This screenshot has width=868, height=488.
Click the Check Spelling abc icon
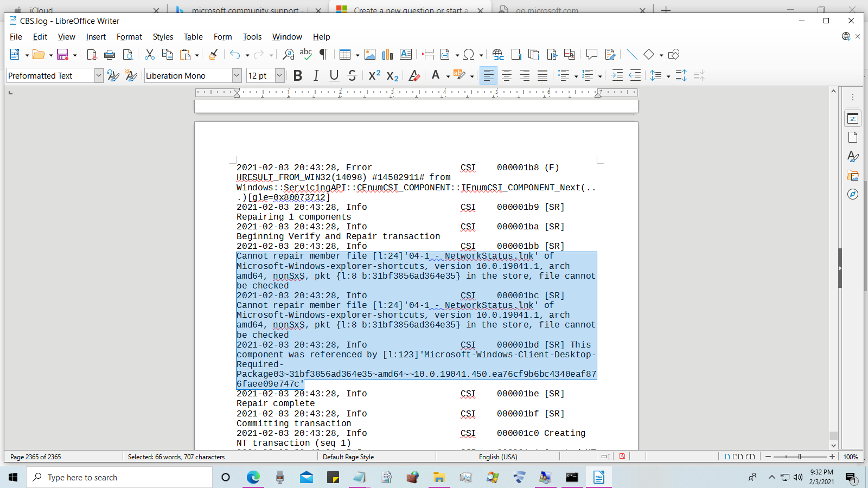tap(306, 54)
